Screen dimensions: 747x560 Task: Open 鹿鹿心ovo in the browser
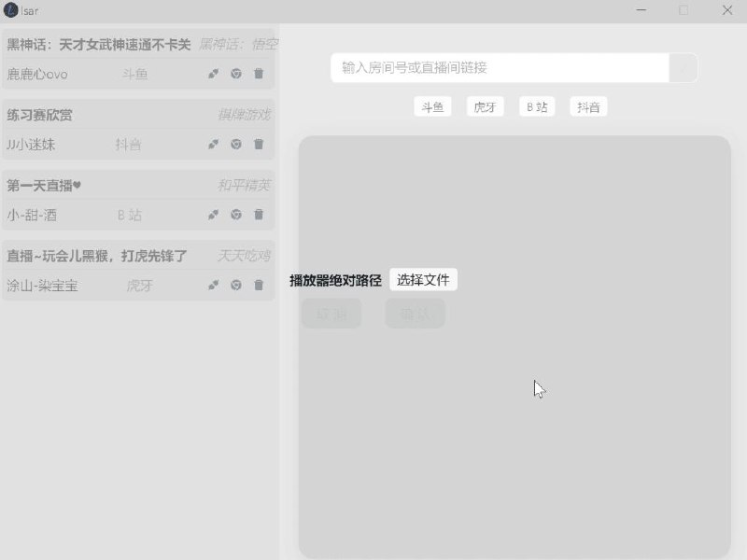click(235, 74)
